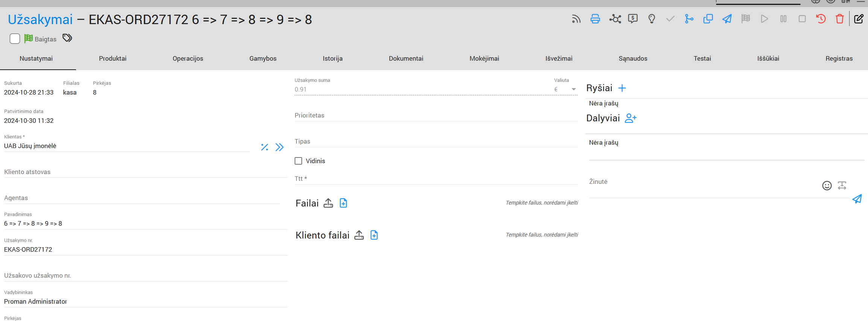
Task: Expand client details with double chevron
Action: click(x=279, y=147)
